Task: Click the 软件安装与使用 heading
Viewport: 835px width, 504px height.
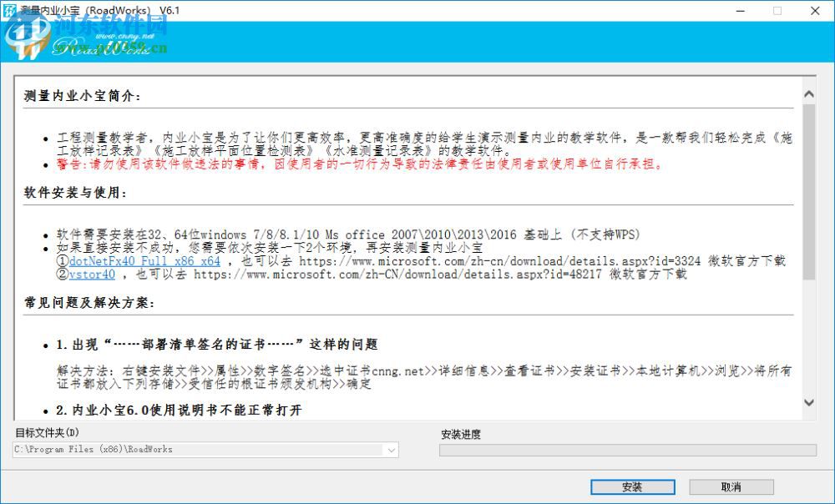Action: (x=76, y=193)
